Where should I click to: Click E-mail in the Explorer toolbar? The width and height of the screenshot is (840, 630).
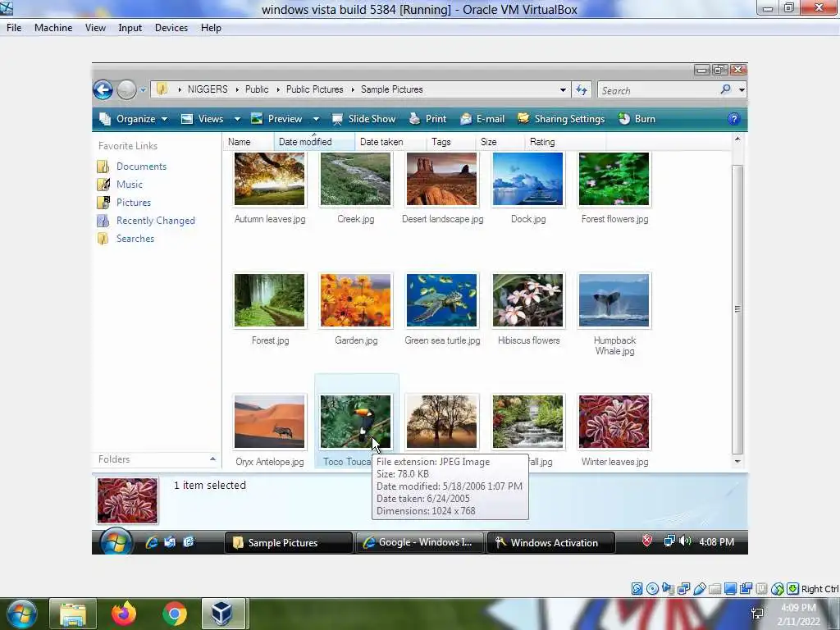click(x=482, y=119)
